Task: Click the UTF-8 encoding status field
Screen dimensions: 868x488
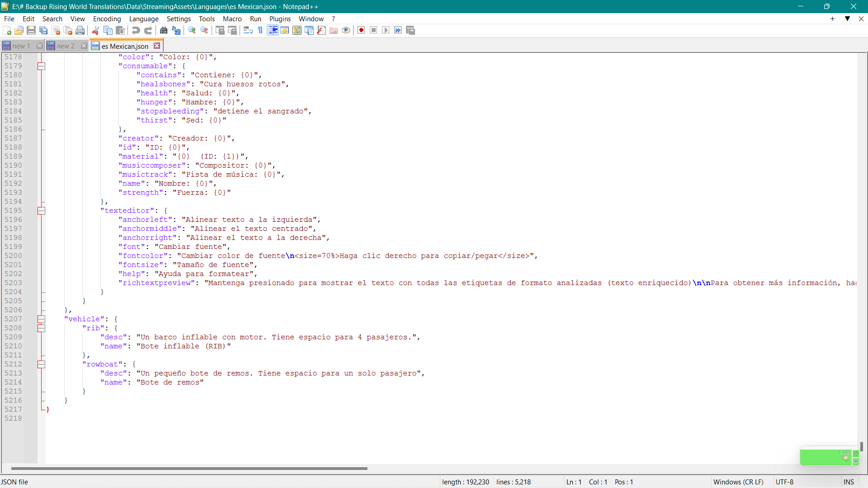Action: 784,482
